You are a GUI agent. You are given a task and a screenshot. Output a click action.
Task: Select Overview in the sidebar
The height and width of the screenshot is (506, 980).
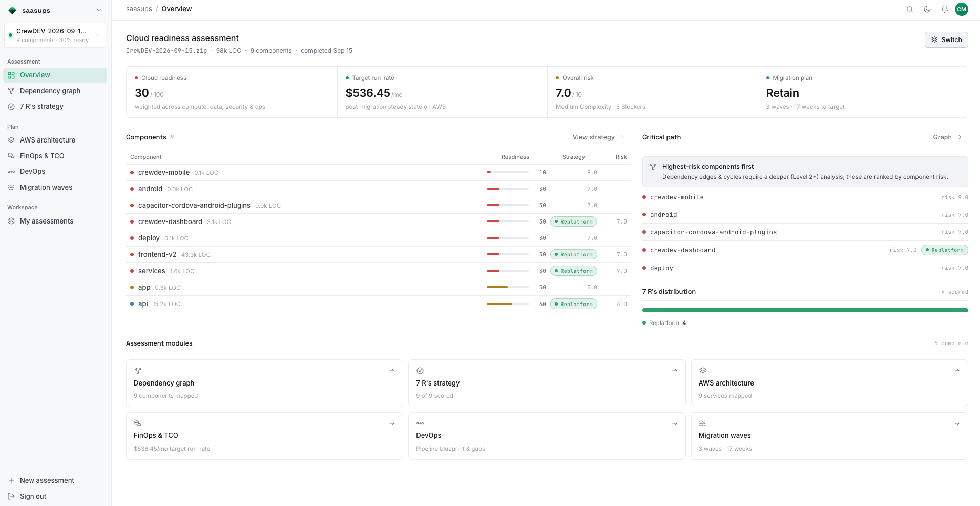(55, 75)
